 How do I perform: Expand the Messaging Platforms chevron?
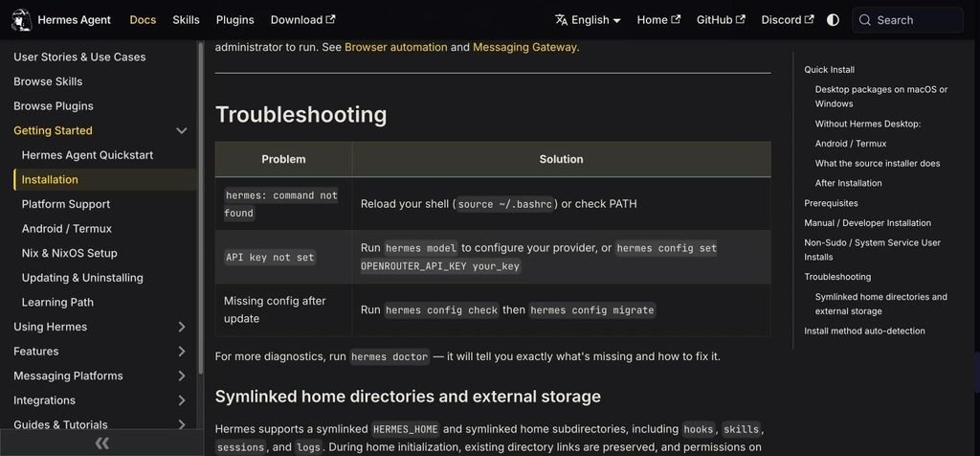[x=181, y=376]
